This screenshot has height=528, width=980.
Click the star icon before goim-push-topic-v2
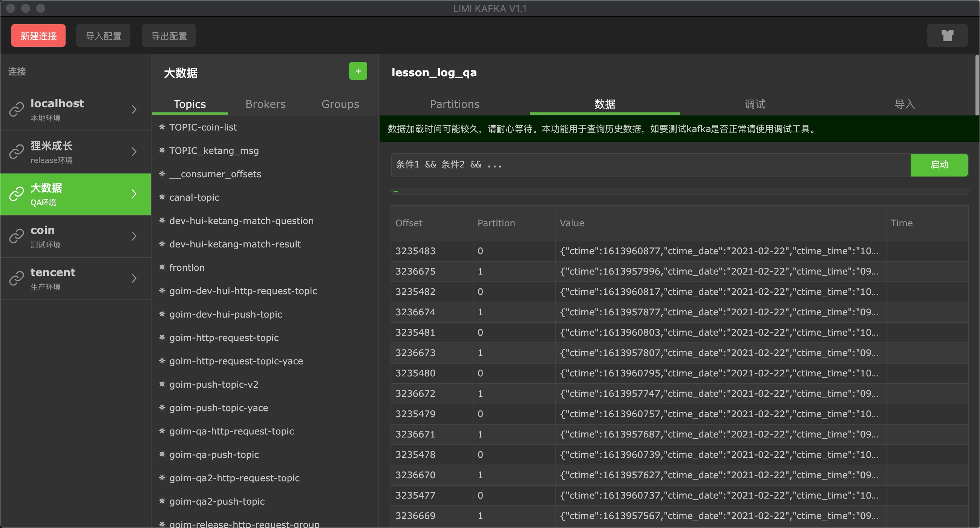(x=162, y=384)
